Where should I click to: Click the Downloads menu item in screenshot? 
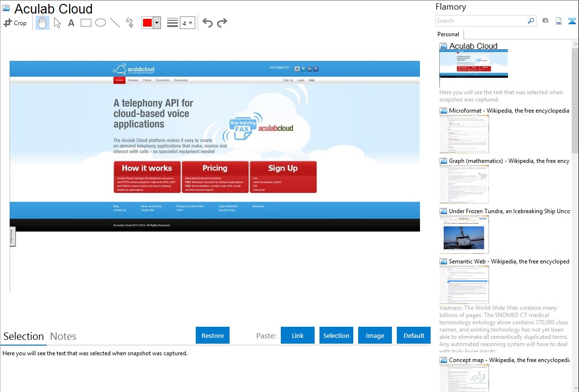181,80
